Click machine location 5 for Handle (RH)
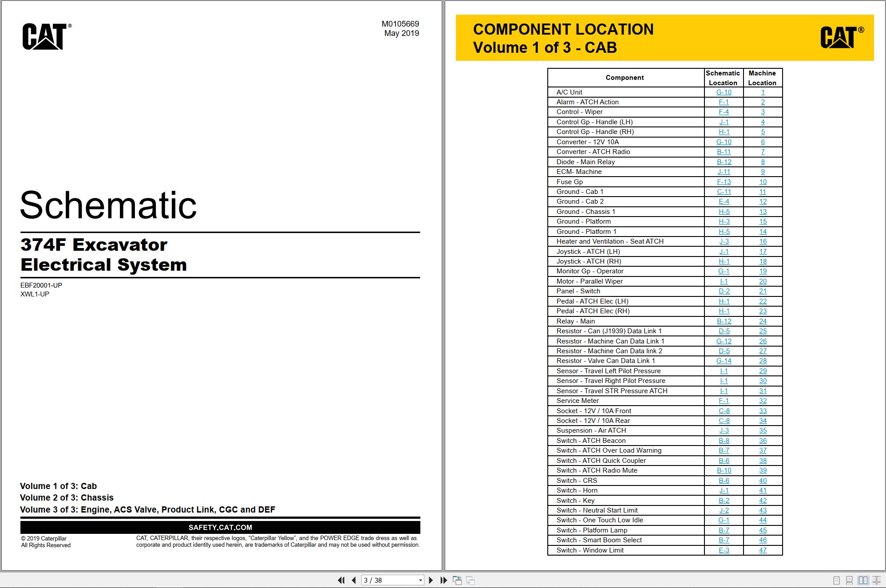Image resolution: width=886 pixels, height=588 pixels. click(763, 132)
